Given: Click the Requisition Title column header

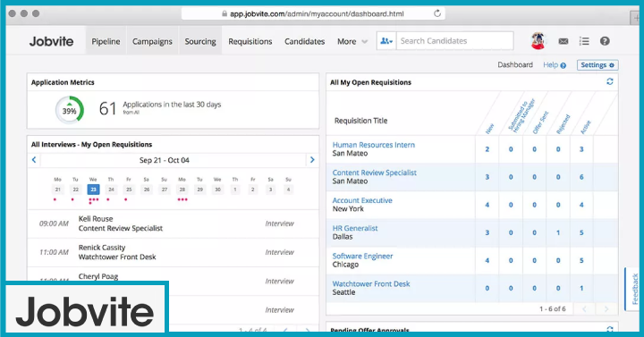Looking at the screenshot, I should [x=360, y=121].
